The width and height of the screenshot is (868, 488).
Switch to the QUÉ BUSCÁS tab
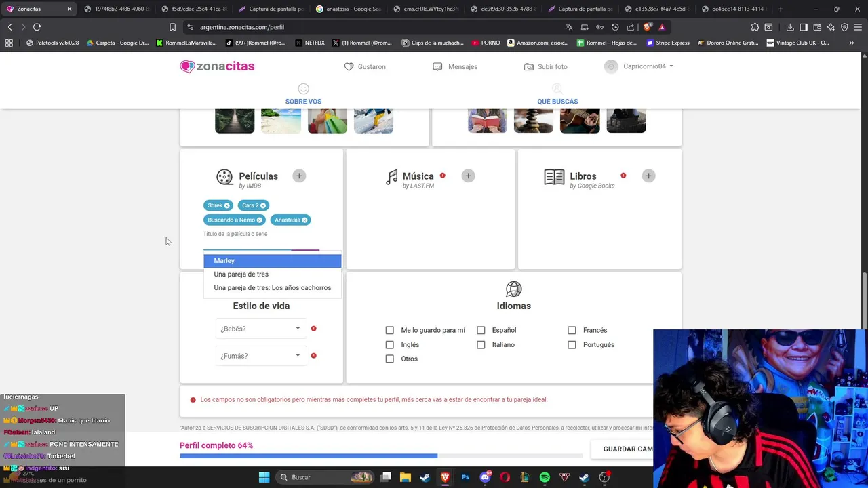(x=557, y=94)
